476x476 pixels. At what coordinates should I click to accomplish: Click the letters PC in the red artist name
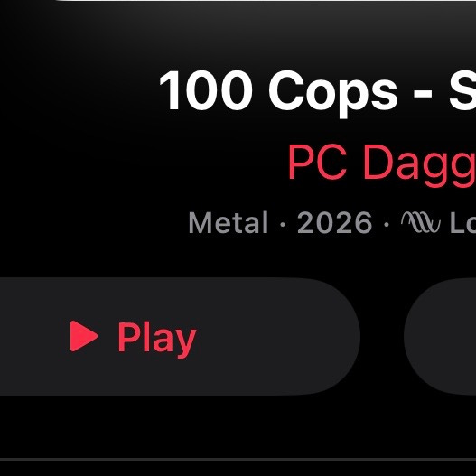318,162
